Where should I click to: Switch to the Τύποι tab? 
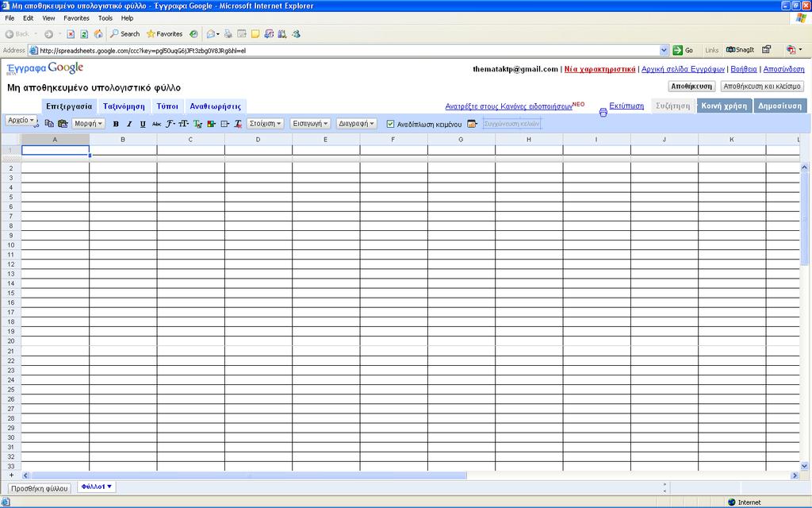[167, 106]
